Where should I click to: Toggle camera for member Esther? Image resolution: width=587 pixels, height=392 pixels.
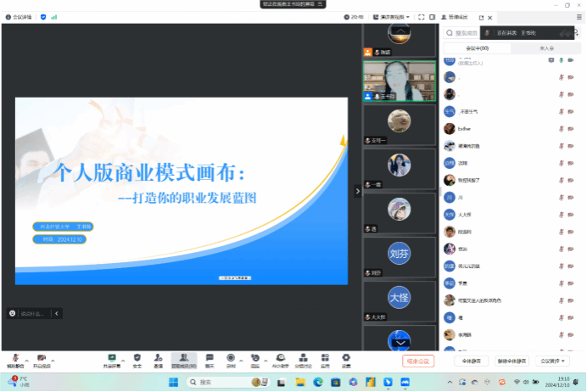pyautogui.click(x=571, y=129)
